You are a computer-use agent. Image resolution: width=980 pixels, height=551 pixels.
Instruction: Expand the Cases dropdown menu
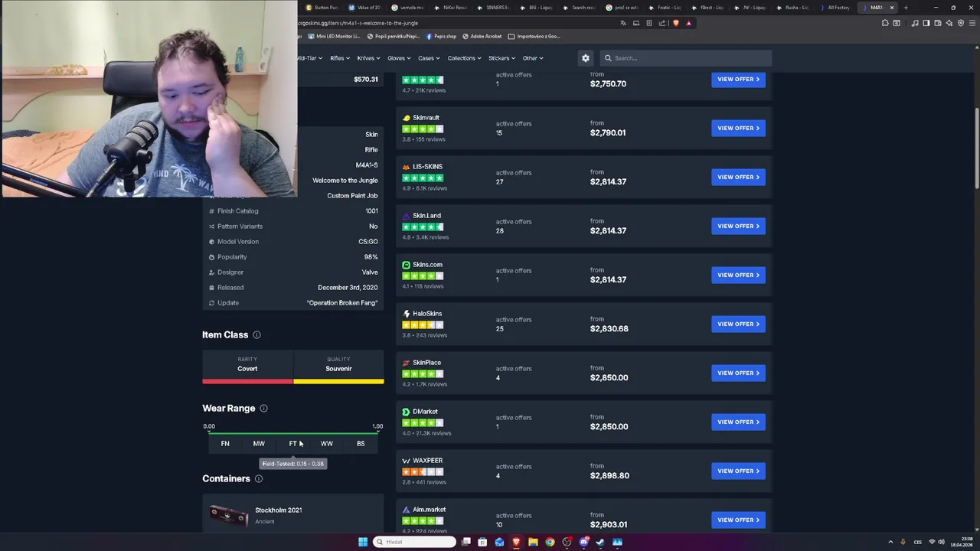pyautogui.click(x=429, y=58)
